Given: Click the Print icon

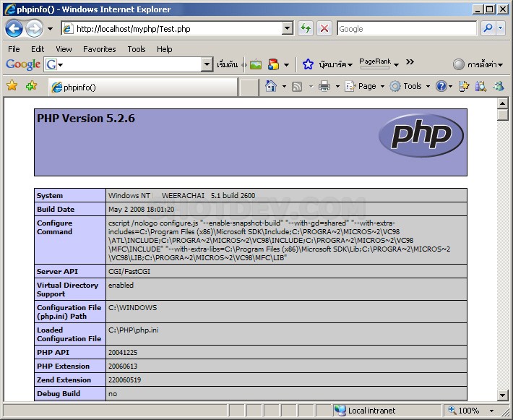Looking at the screenshot, I should 324,86.
